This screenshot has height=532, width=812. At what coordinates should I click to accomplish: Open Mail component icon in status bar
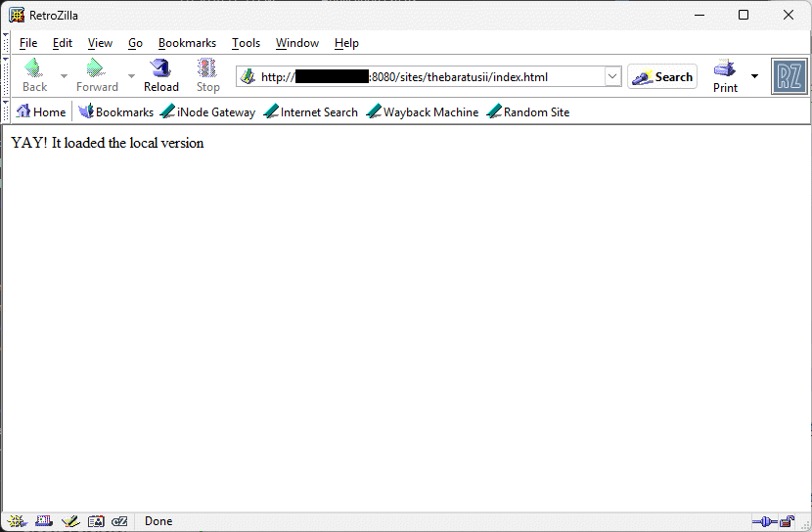point(44,521)
